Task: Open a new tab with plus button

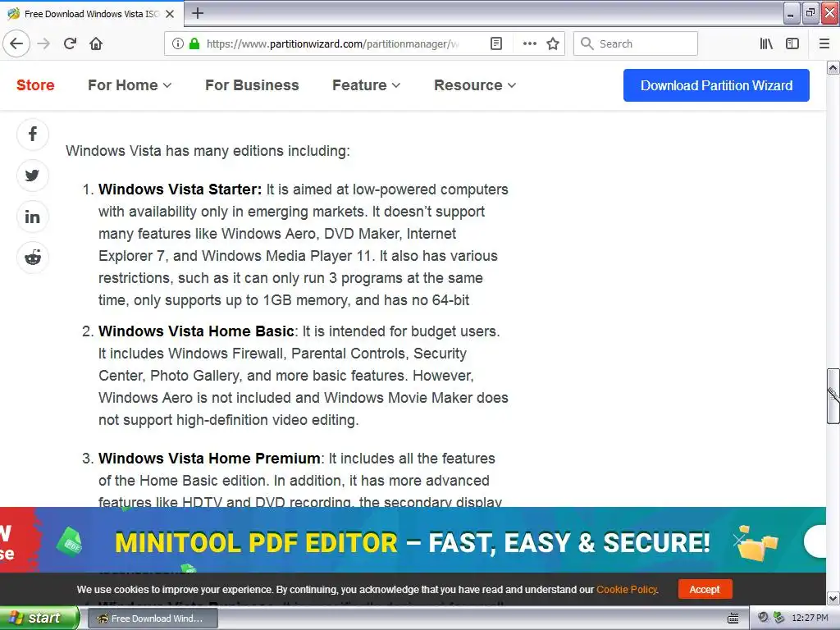Action: point(198,13)
